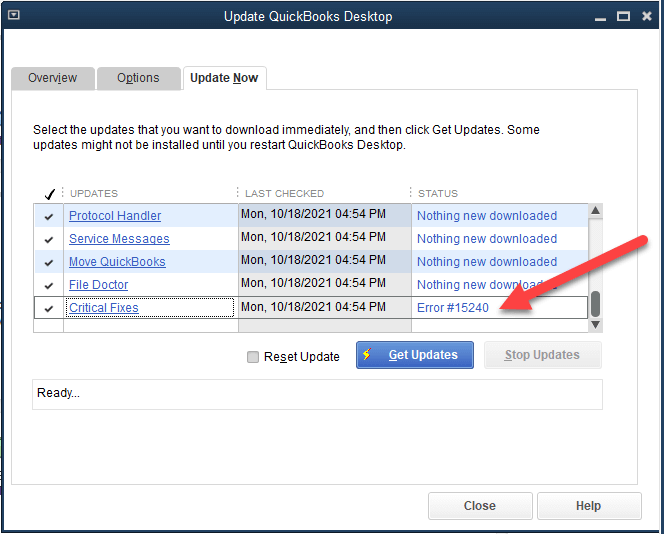The width and height of the screenshot is (664, 534).
Task: Click the update list scrollbar thumb
Action: 595,304
